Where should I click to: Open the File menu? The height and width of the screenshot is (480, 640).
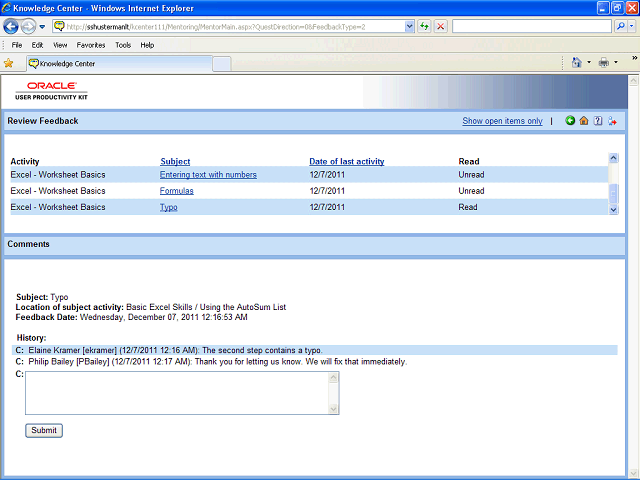pyautogui.click(x=17, y=45)
